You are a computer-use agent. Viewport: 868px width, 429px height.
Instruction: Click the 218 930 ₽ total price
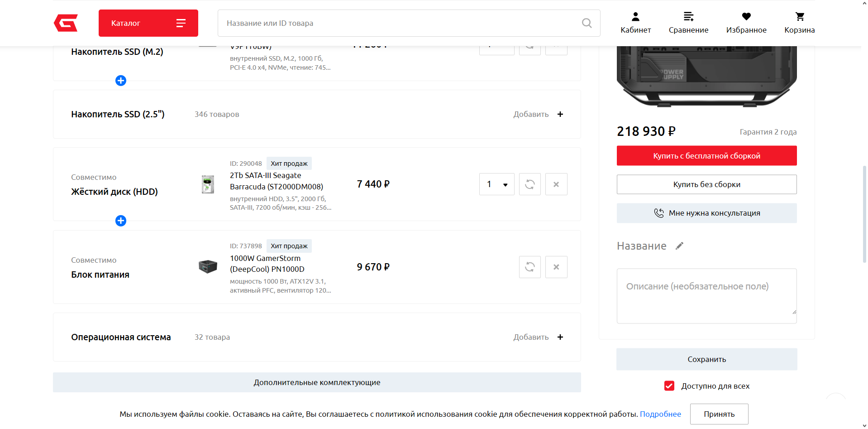pos(646,131)
